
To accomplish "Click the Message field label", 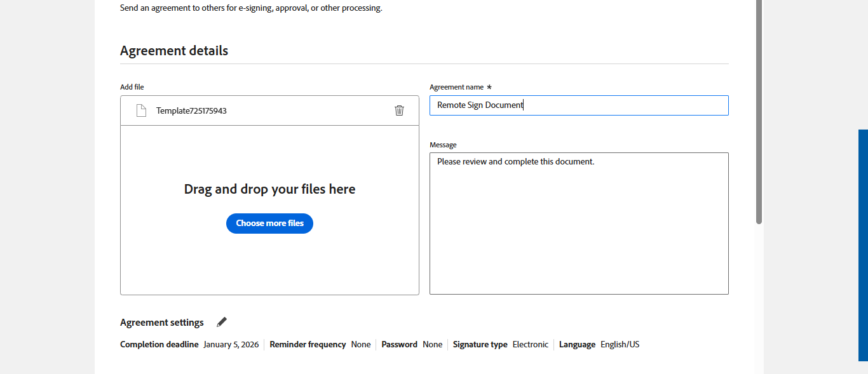I will click(443, 145).
